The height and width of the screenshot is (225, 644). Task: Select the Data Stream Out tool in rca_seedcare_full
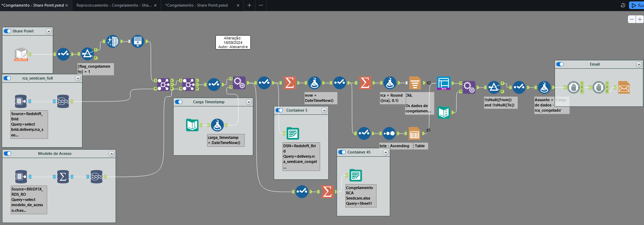[x=63, y=101]
